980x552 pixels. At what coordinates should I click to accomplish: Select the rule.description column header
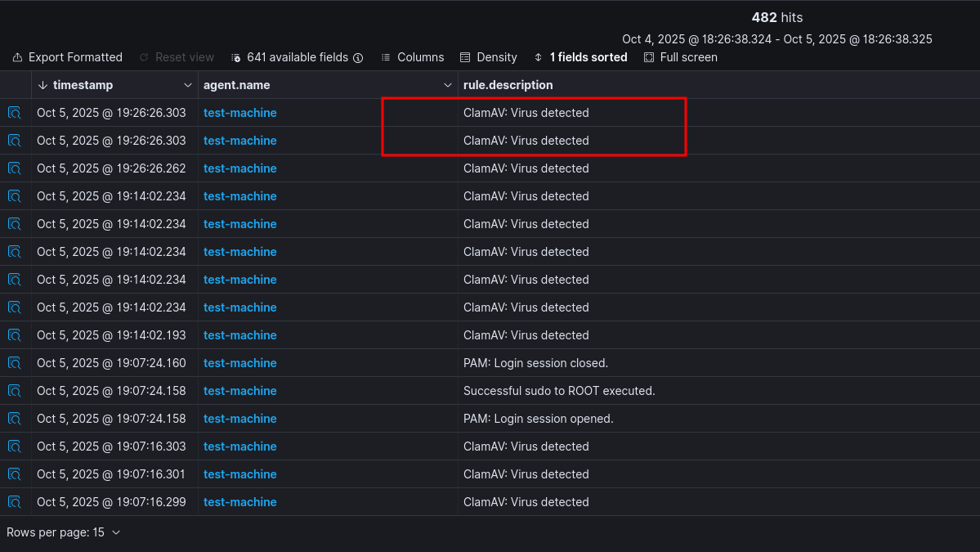click(x=508, y=85)
